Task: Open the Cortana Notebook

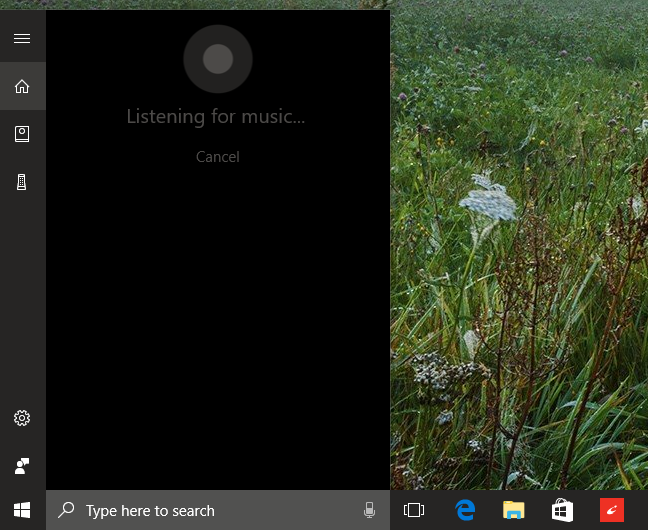Action: pos(22,134)
